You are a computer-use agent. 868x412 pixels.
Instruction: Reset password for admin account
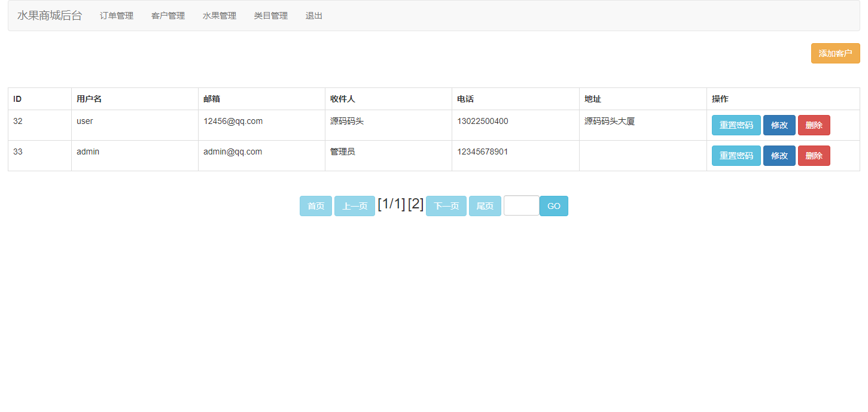[x=736, y=156]
